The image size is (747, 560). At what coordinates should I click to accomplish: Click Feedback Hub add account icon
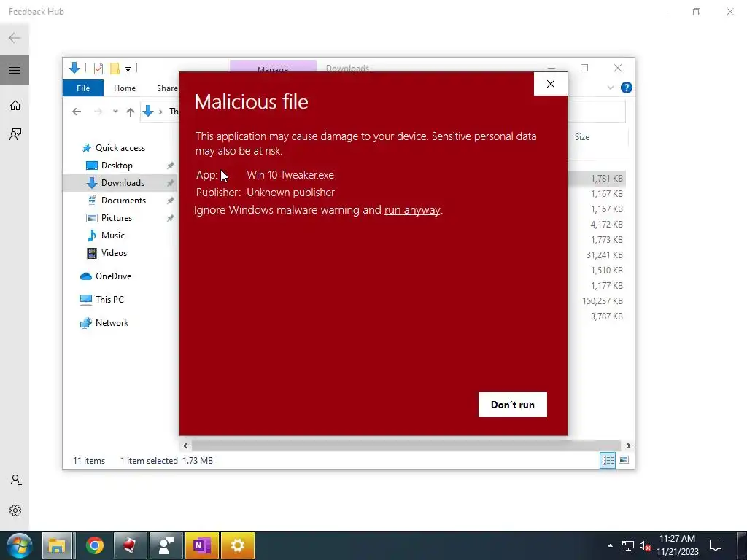(16, 480)
